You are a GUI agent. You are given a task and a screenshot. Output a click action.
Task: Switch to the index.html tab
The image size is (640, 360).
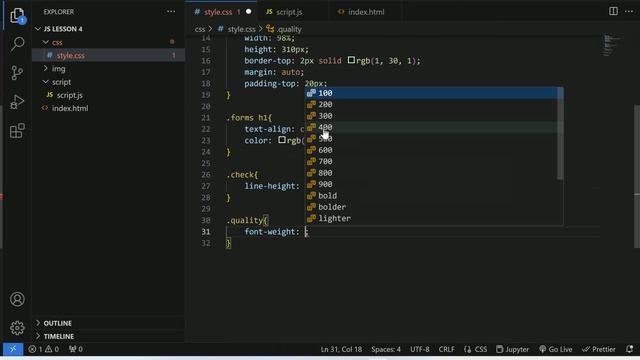click(x=366, y=12)
